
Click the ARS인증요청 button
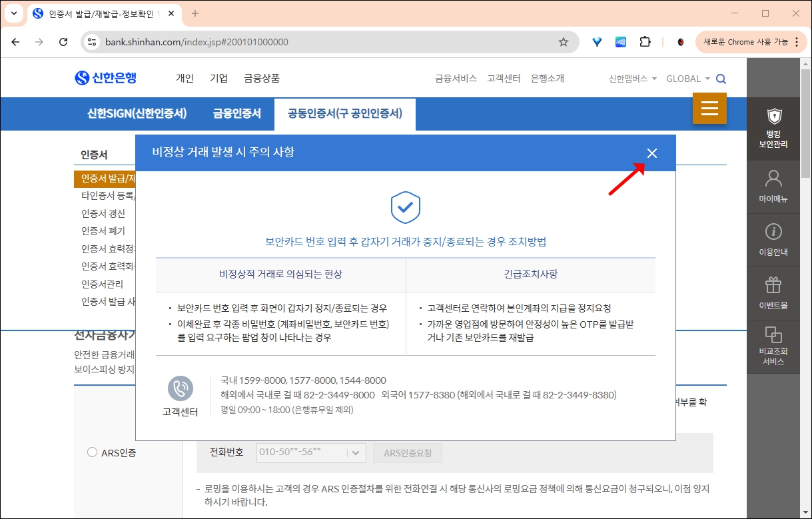point(406,452)
